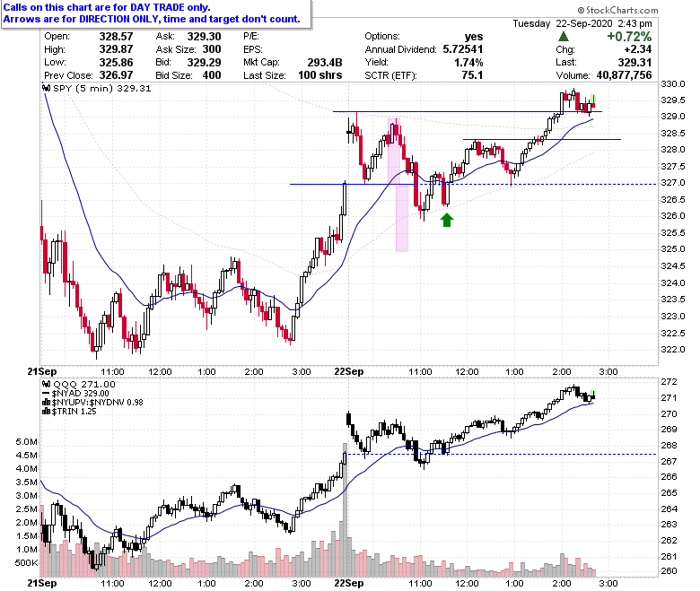Viewport: 700px width, 591px height.
Task: Click the 330.0 price axis label
Action: (673, 84)
